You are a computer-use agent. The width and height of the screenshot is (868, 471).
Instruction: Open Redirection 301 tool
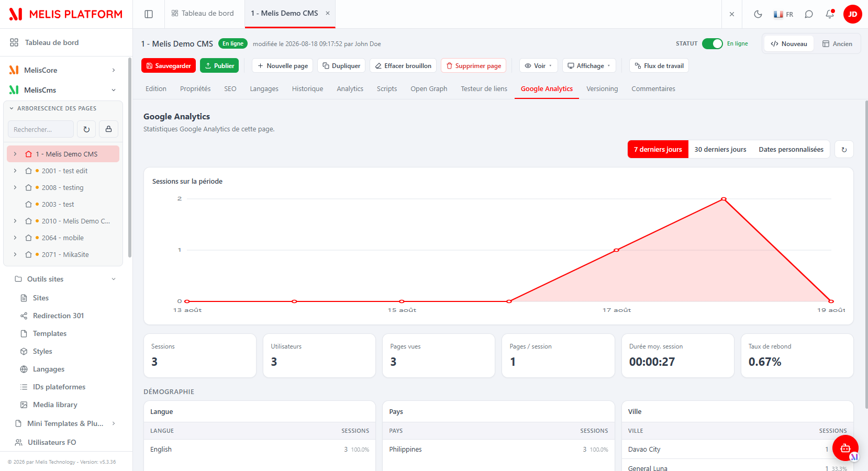(x=58, y=316)
